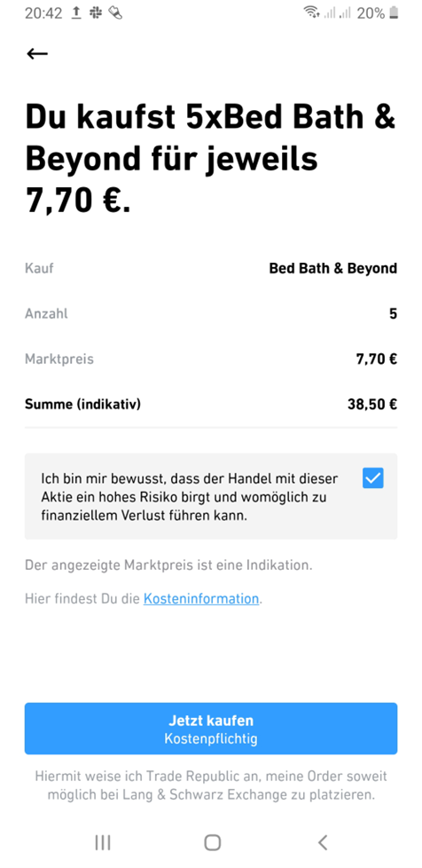The width and height of the screenshot is (422, 868).
Task: Tap the Android home button
Action: (213, 842)
